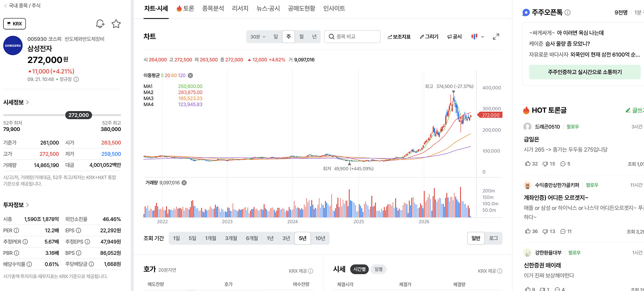Click the PER info icon

coord(16,230)
